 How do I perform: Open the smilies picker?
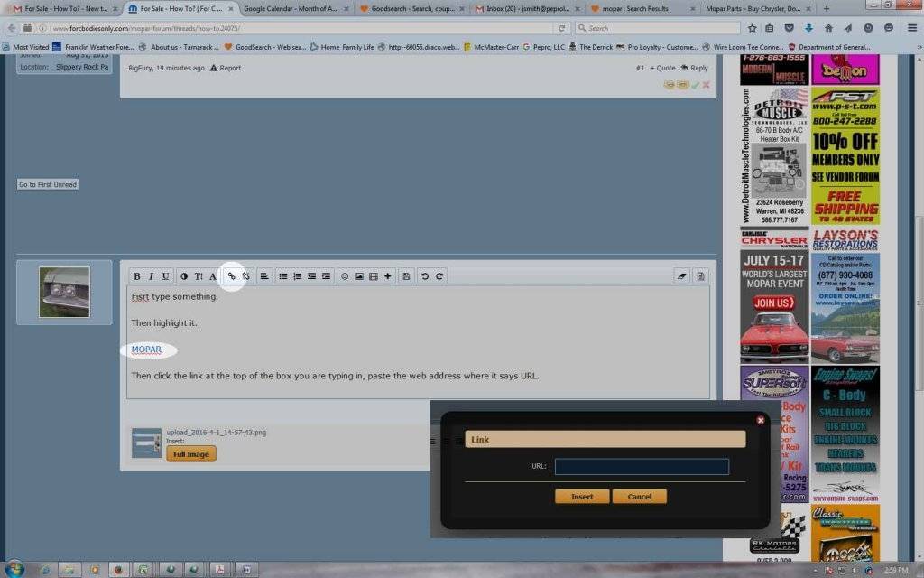pos(344,276)
